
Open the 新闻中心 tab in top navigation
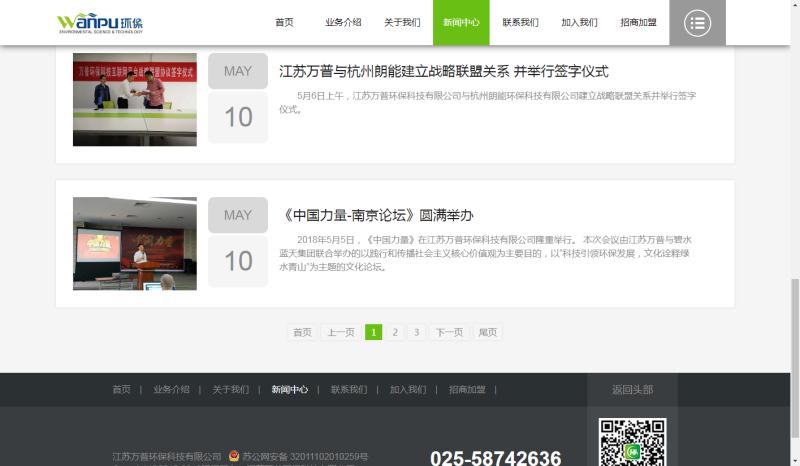click(x=461, y=22)
